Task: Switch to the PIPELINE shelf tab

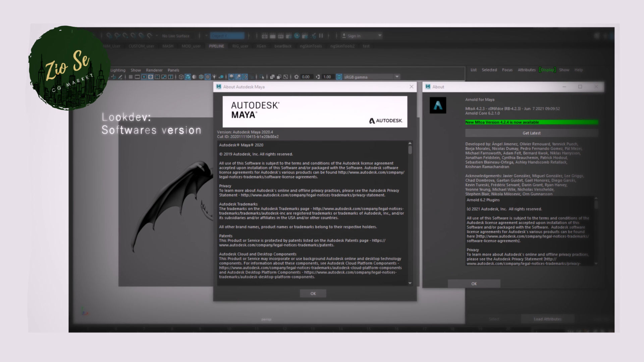Action: click(x=216, y=46)
